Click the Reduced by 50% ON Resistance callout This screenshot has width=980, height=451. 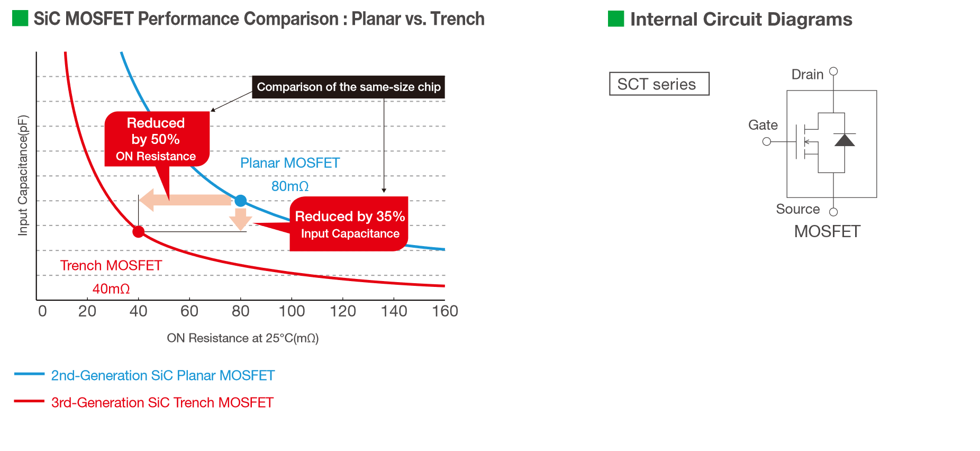[x=157, y=139]
